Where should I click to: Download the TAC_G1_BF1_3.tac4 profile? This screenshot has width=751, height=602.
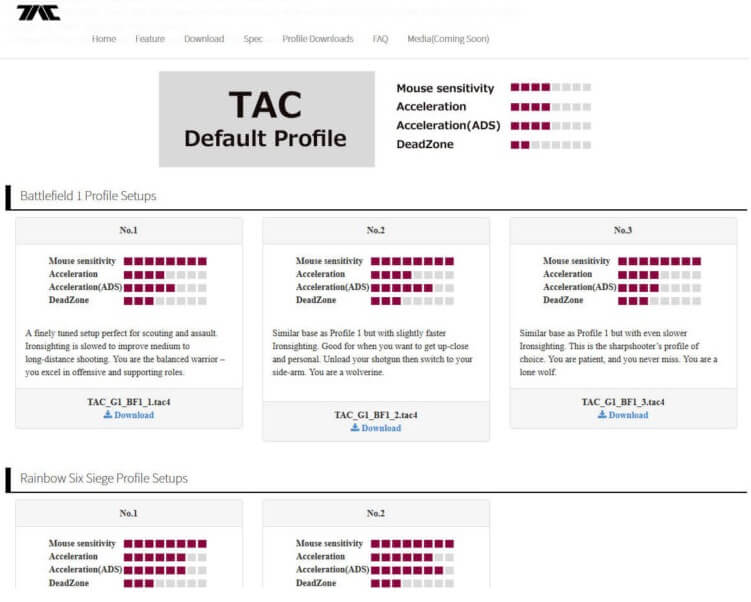[x=623, y=415]
